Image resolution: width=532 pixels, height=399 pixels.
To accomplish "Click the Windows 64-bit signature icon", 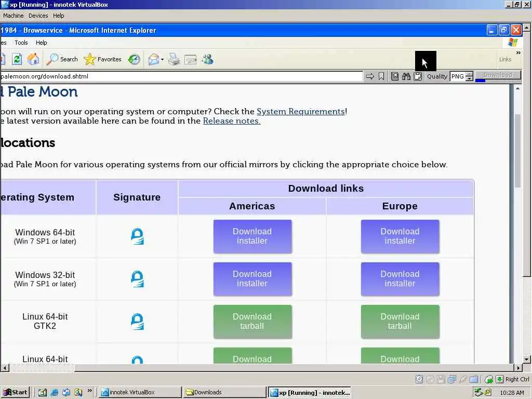I will click(137, 236).
